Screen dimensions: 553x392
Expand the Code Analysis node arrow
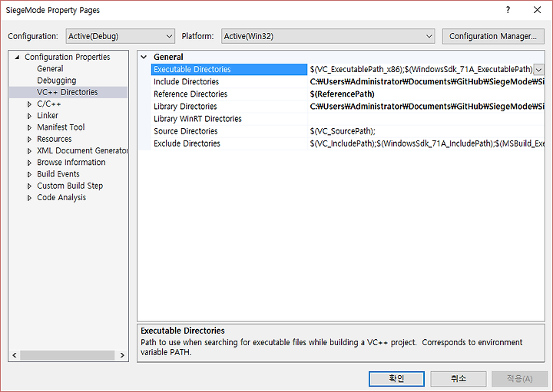point(30,198)
